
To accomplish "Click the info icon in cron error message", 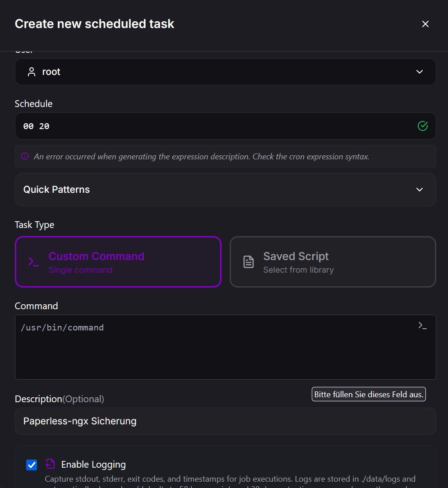I will (x=25, y=157).
